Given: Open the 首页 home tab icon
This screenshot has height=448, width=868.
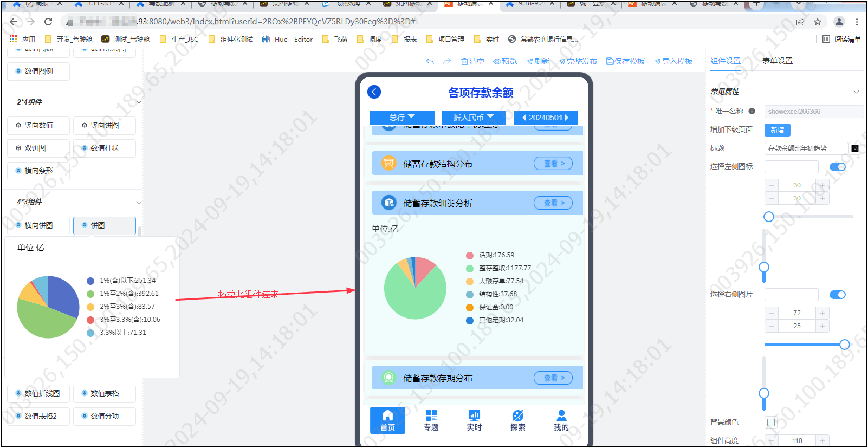Looking at the screenshot, I should click(387, 415).
